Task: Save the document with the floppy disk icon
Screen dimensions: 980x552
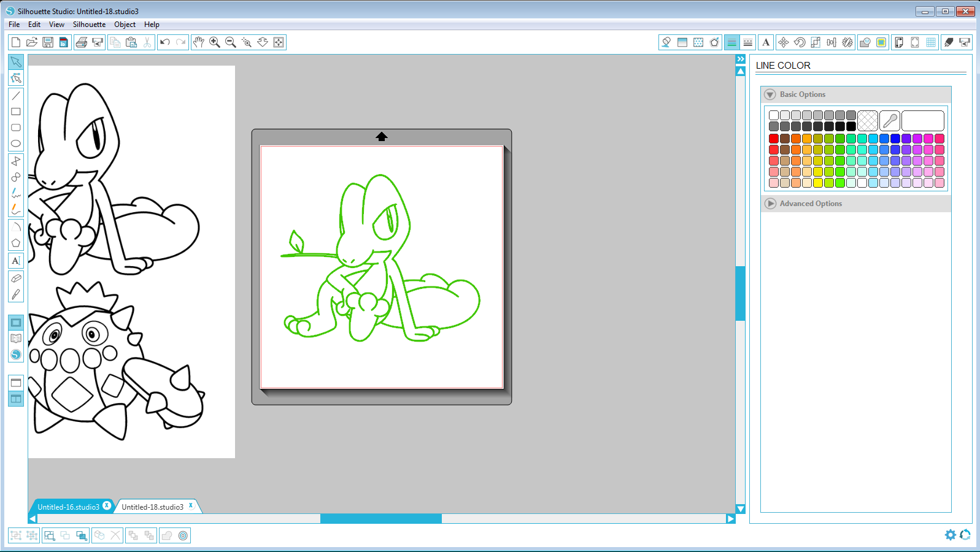Action: 48,42
